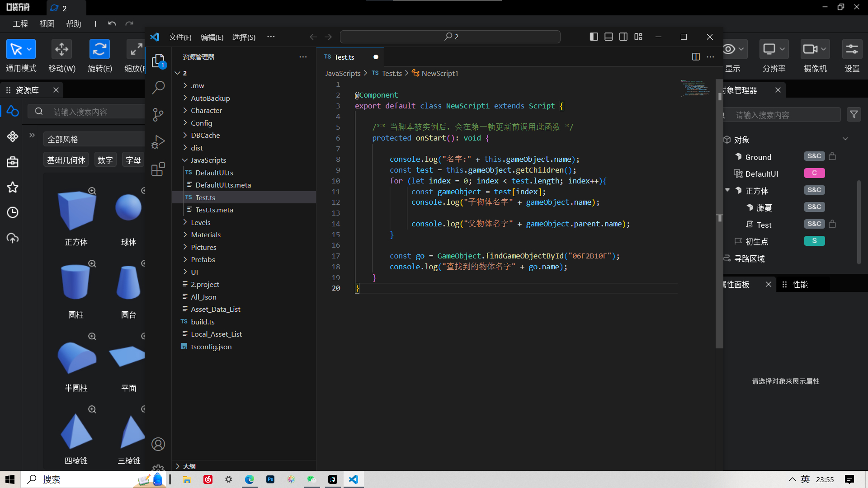Click the VS Code command center search box
The width and height of the screenshot is (868, 488).
point(450,37)
